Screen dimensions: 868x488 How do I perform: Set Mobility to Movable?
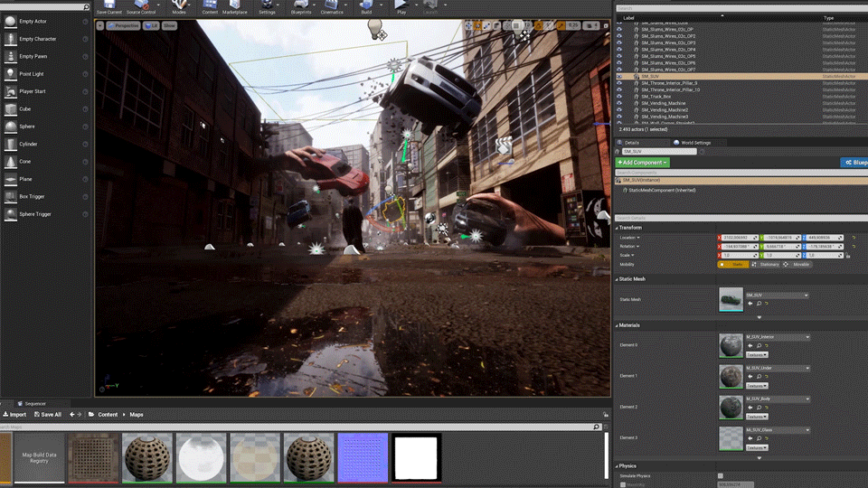click(801, 264)
